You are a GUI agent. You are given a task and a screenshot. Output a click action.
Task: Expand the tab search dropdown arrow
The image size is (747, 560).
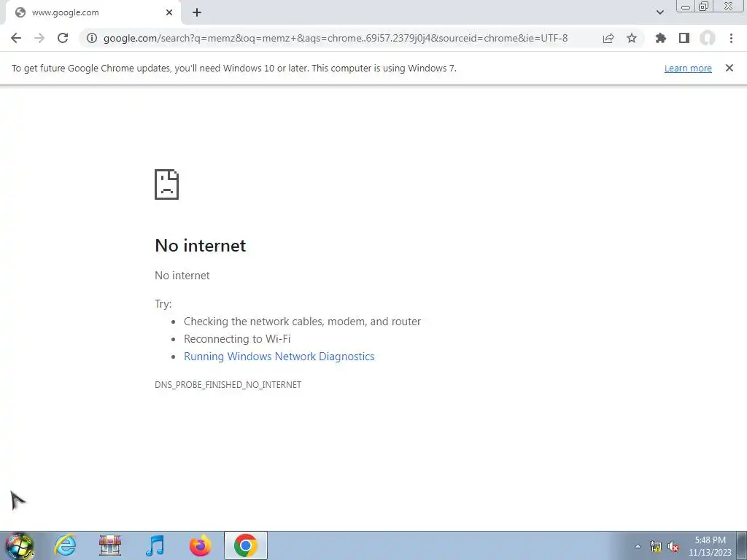pyautogui.click(x=659, y=12)
